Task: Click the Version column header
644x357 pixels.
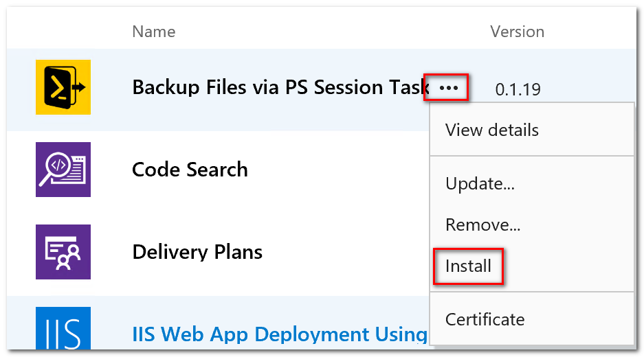Action: [x=517, y=32]
